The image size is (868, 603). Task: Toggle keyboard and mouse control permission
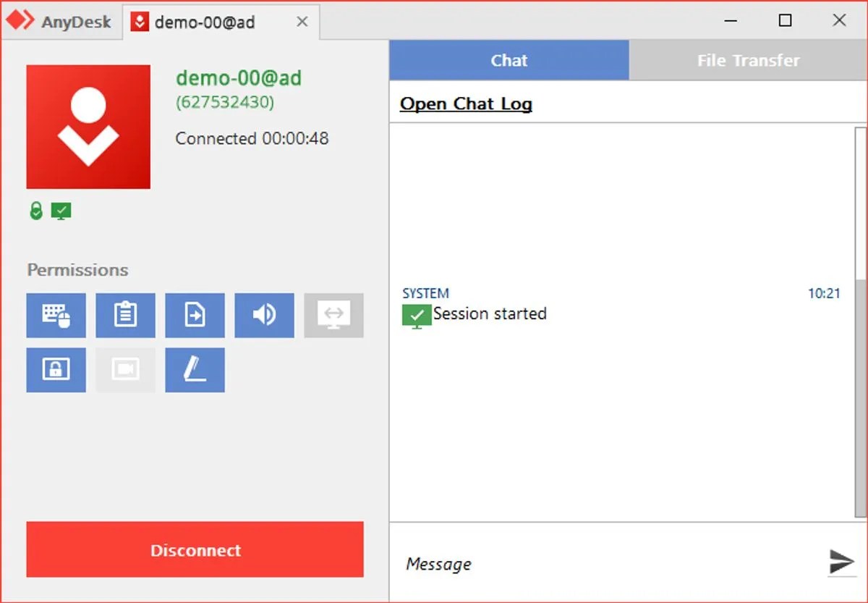point(56,316)
